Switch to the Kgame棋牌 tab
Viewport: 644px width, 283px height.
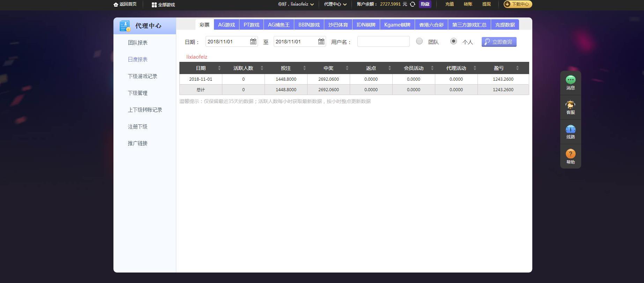pyautogui.click(x=397, y=25)
